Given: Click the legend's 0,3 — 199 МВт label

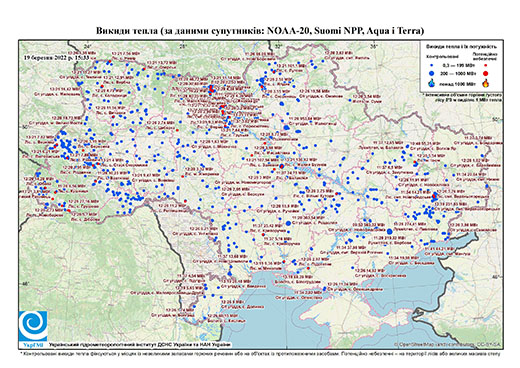Looking at the screenshot, I should 457,66.
